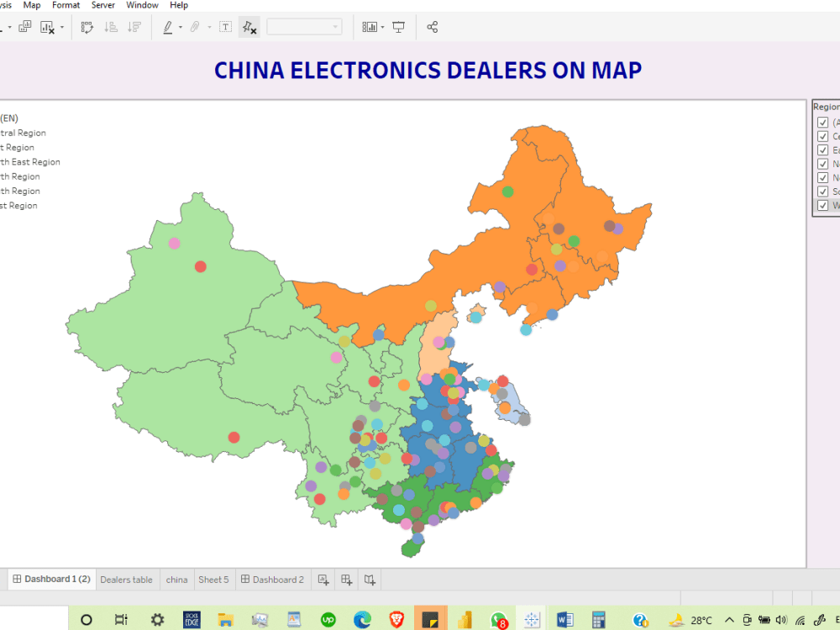Image resolution: width=840 pixels, height=630 pixels.
Task: Click the Duplicate sheet toolbar icon
Action: click(24, 27)
